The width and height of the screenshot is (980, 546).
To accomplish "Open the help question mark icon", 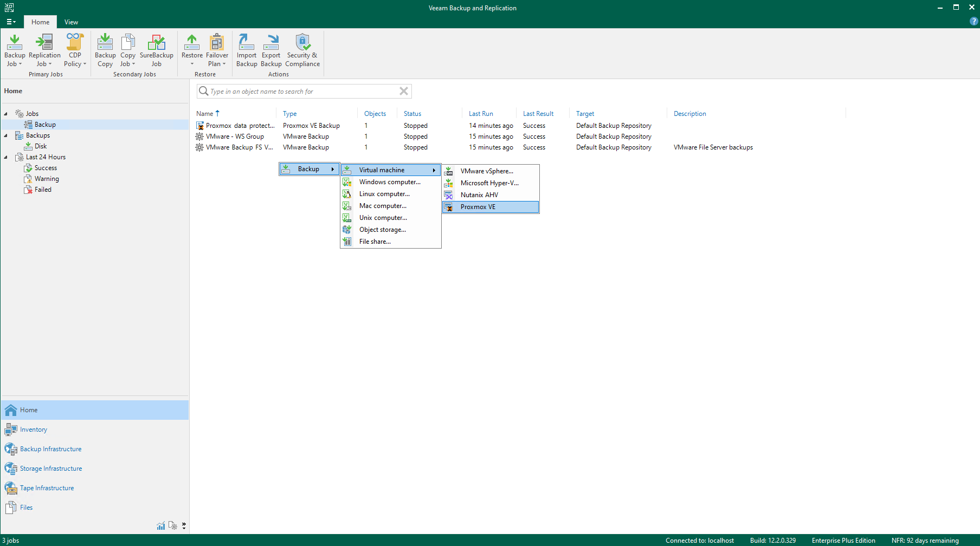I will (x=973, y=22).
